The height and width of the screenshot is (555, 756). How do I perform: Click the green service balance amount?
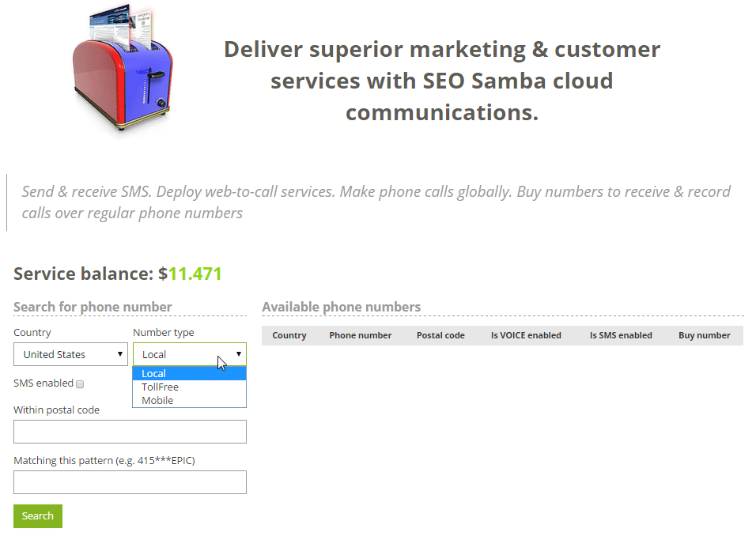[x=195, y=274]
